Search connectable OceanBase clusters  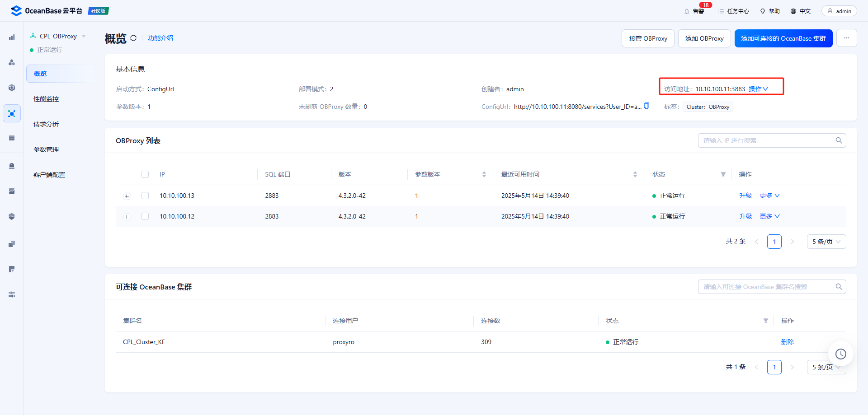pos(839,287)
